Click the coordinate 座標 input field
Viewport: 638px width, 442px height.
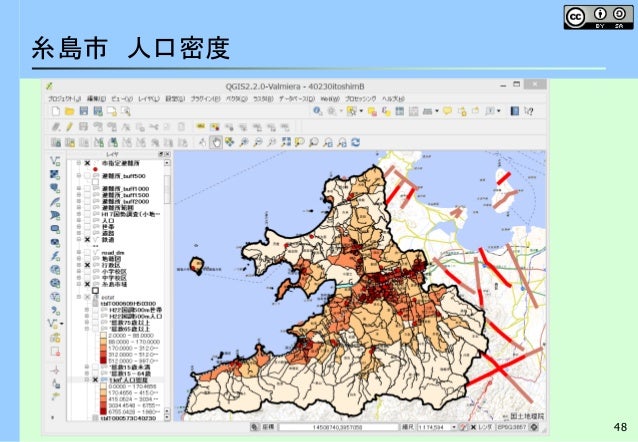coord(339,427)
